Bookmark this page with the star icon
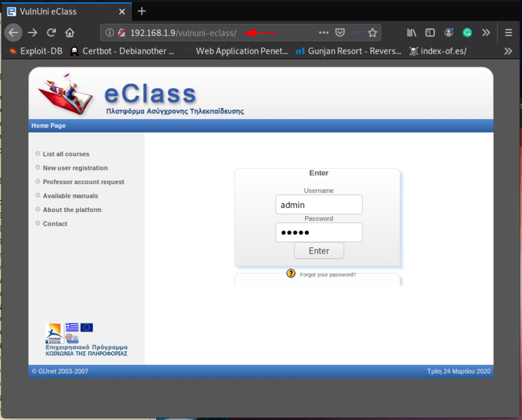Screen dimensions: 522x420 [372, 33]
